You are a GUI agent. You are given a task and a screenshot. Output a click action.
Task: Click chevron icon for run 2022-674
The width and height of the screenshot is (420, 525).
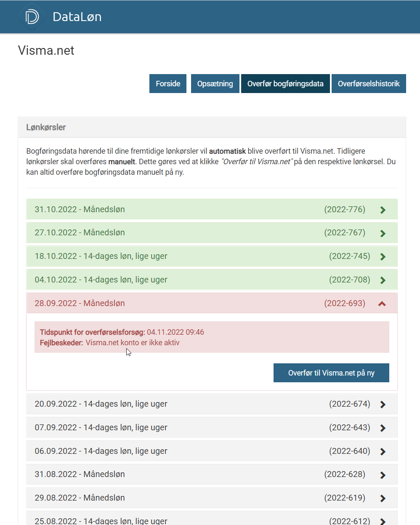383,404
